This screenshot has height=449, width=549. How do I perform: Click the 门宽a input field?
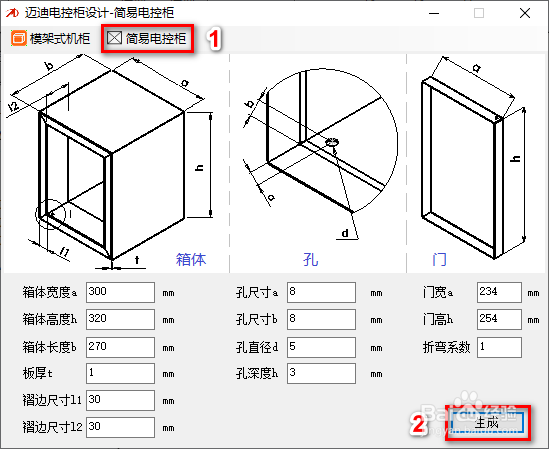(x=499, y=292)
